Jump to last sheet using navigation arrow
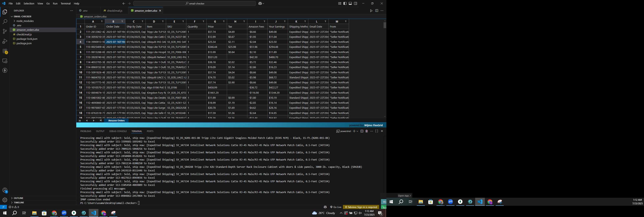This screenshot has height=217, width=644. pos(101,121)
